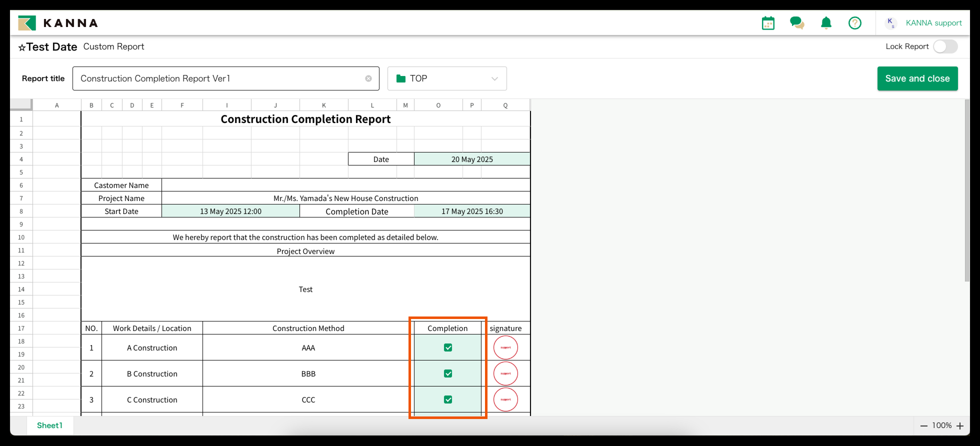Open the calendar icon in header
This screenshot has height=446, width=980.
point(768,23)
